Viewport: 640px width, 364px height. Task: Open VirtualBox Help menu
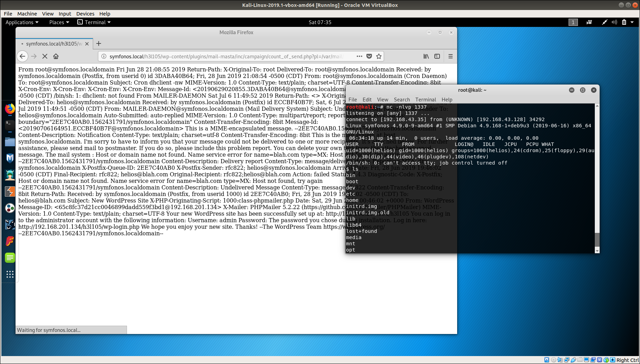click(x=105, y=14)
